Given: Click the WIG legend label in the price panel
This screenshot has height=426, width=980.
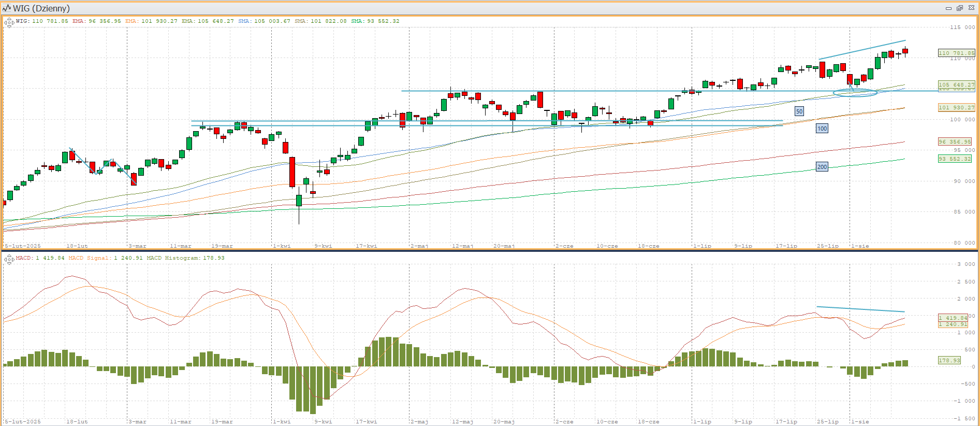Looking at the screenshot, I should 22,21.
